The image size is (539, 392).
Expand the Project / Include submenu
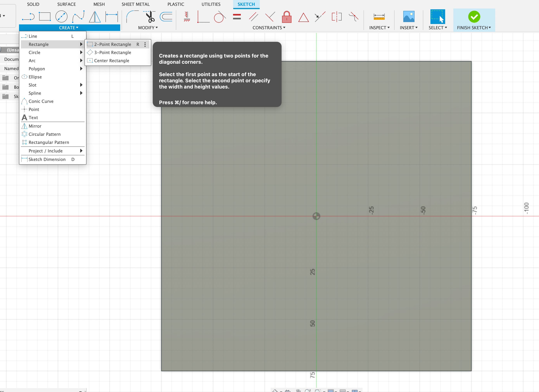(52, 150)
